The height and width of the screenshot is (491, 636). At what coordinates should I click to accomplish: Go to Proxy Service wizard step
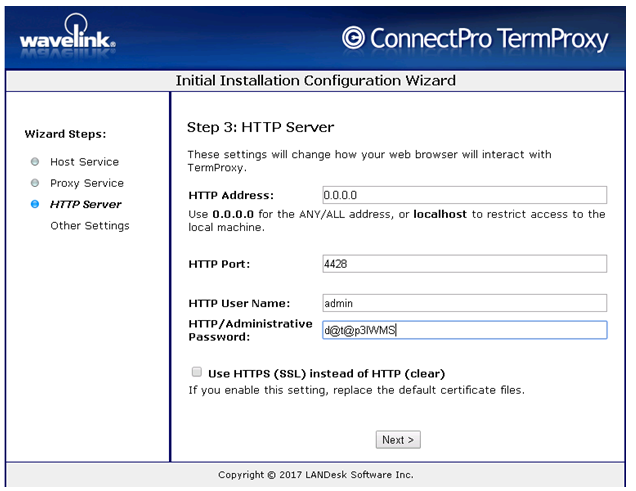click(x=87, y=183)
